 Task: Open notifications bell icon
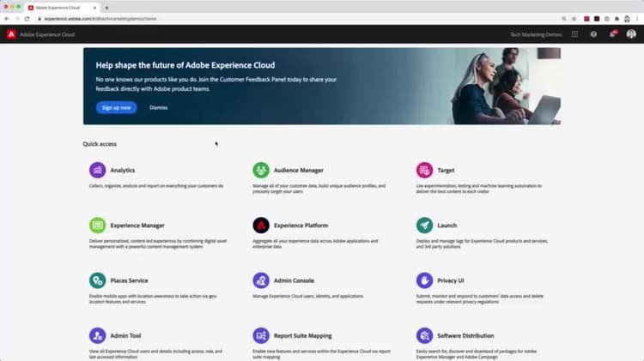[x=612, y=34]
